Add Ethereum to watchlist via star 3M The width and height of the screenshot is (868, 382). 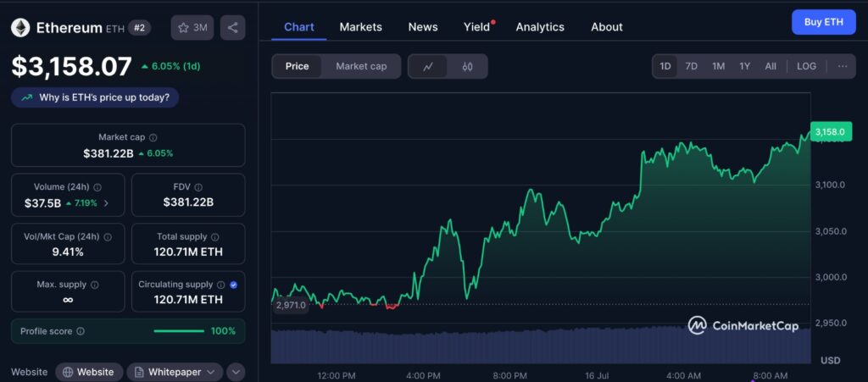192,28
